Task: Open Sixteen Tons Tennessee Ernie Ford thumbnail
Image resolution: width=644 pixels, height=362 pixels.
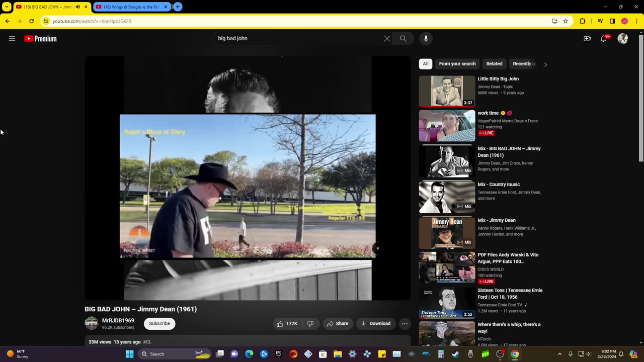Action: coord(447,303)
